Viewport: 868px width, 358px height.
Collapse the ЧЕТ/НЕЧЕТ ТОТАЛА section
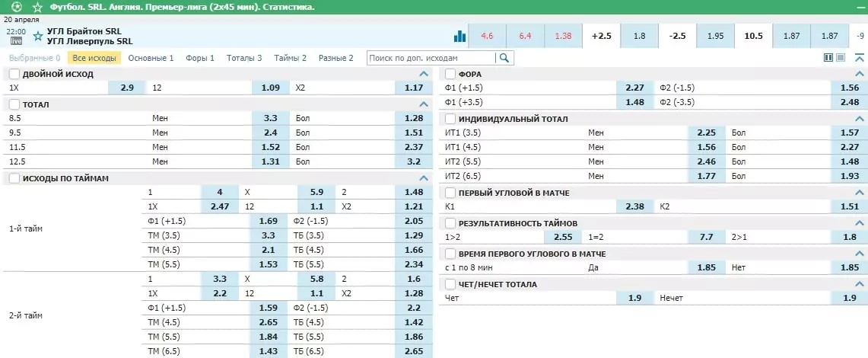click(x=859, y=284)
